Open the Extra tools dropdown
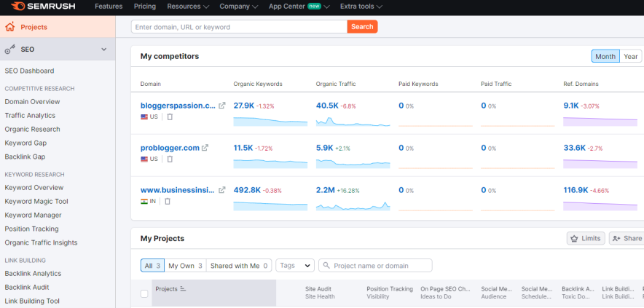The width and height of the screenshot is (644, 308). click(361, 7)
